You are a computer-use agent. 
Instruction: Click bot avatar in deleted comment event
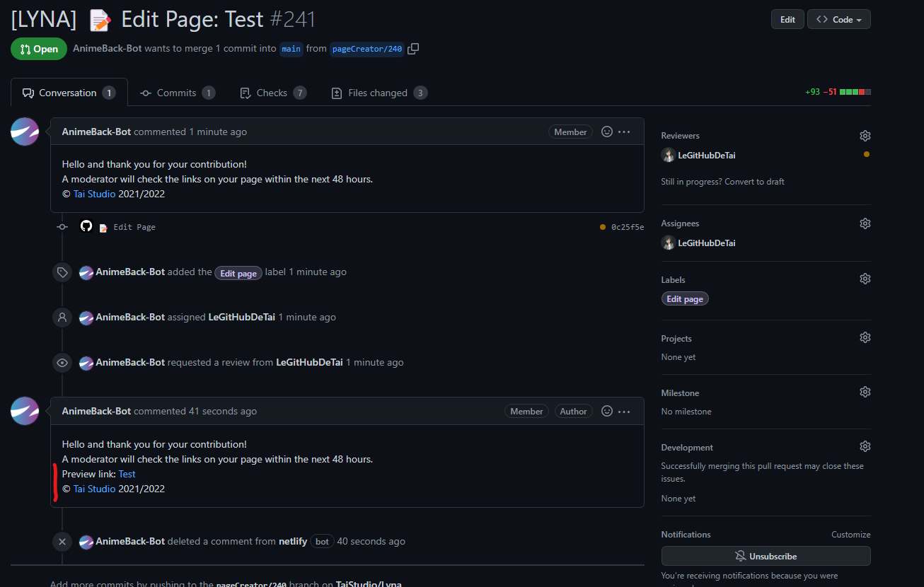point(86,542)
